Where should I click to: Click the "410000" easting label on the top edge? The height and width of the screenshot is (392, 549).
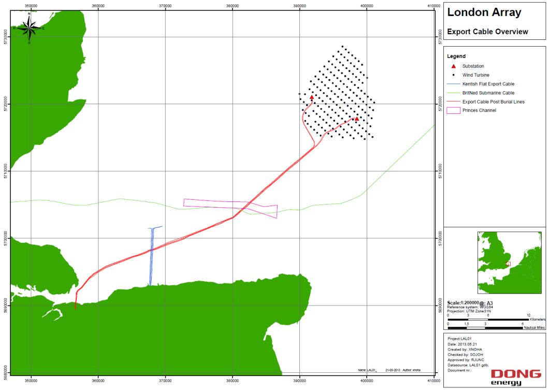(x=434, y=6)
